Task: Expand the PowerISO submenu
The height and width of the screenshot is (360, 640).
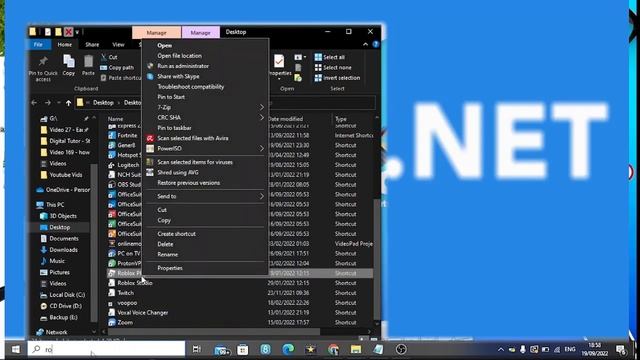Action: [x=262, y=149]
